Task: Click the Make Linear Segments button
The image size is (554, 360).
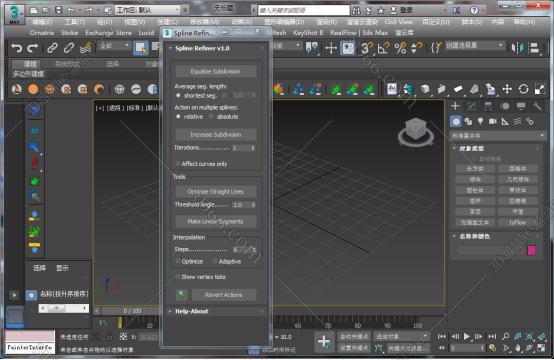Action: click(x=216, y=221)
